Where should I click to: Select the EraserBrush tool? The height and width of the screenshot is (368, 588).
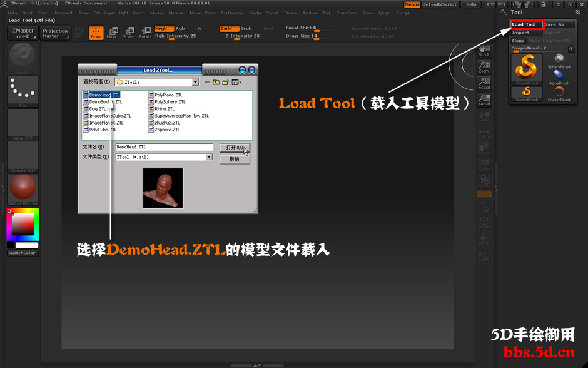[559, 94]
